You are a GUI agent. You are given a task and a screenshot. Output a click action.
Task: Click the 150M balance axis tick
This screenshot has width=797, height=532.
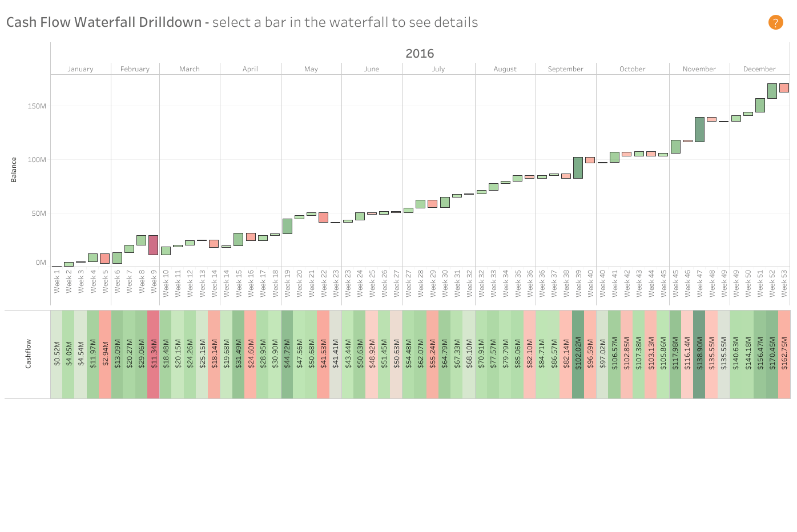(37, 106)
